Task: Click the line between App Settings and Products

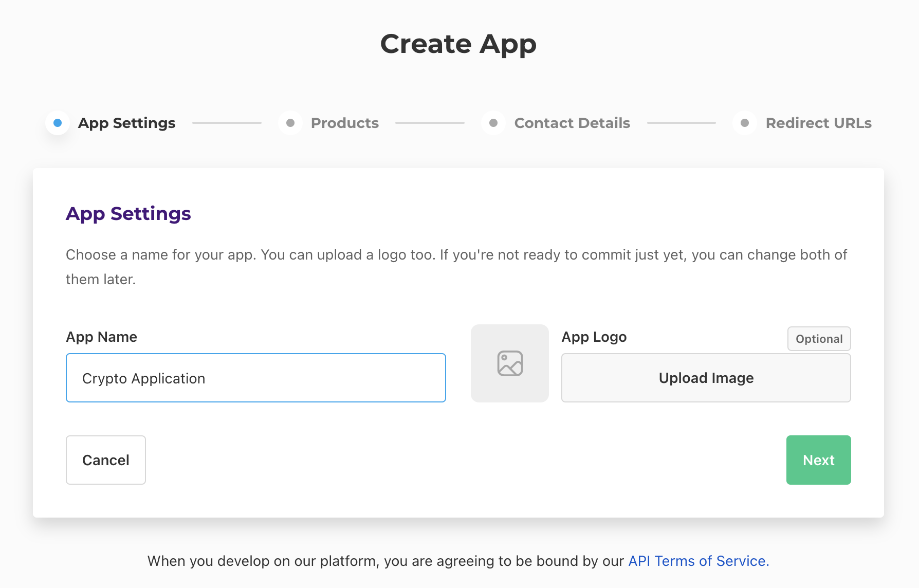Action: point(227,123)
